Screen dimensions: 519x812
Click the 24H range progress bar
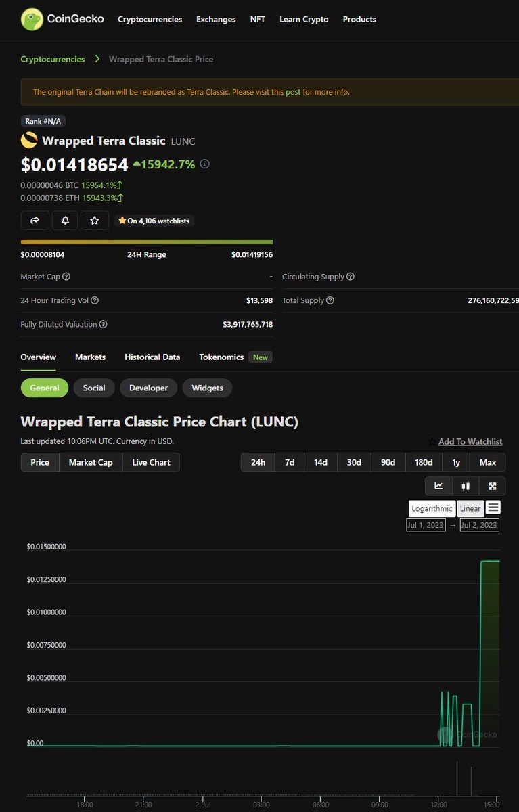click(x=147, y=242)
